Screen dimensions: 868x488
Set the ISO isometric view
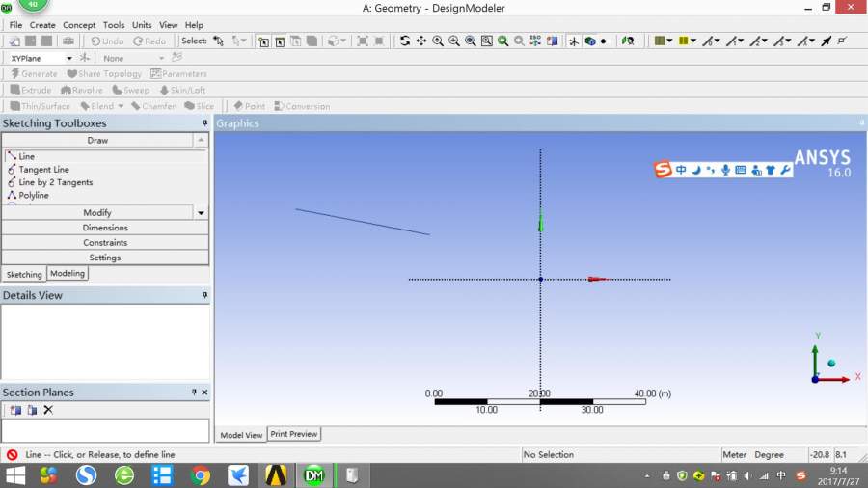535,41
